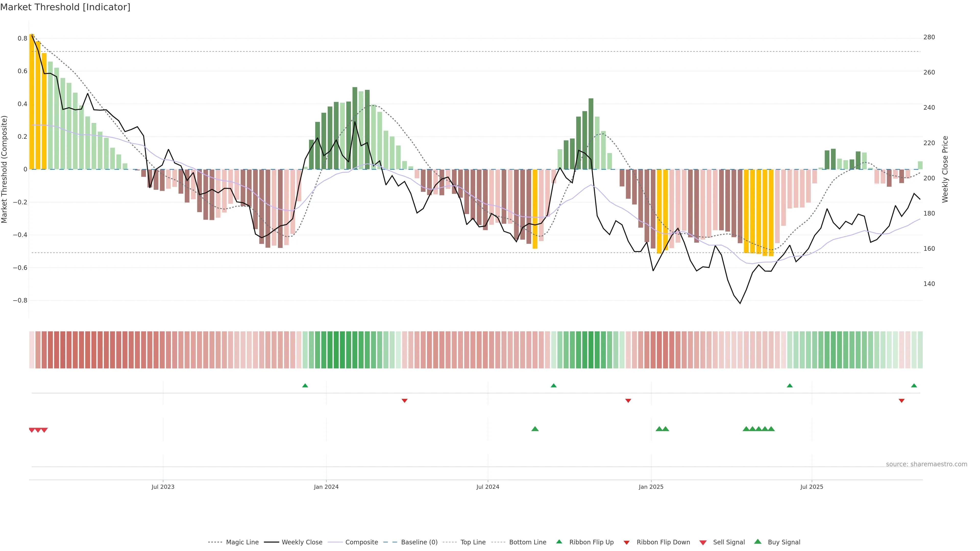Toggle the Weekly Close legend entry
The image size is (980, 551).
coord(302,542)
